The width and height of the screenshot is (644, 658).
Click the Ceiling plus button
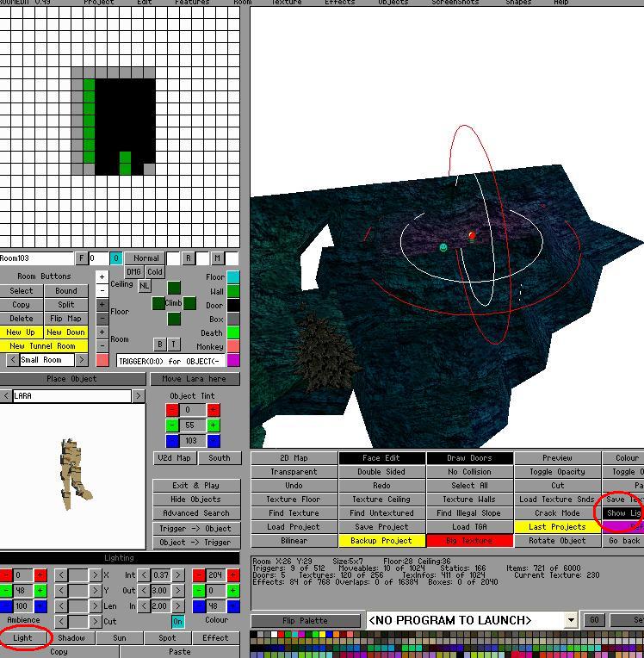pyautogui.click(x=102, y=277)
